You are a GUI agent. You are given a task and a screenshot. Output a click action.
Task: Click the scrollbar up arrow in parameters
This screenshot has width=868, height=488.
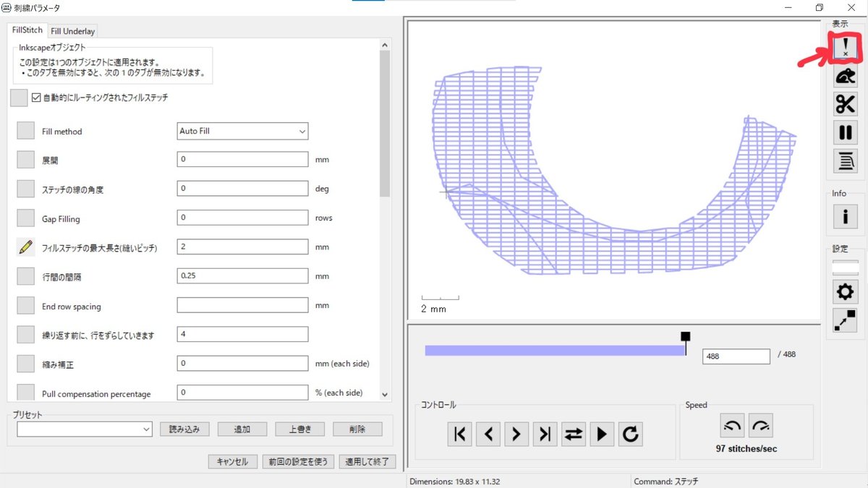385,46
